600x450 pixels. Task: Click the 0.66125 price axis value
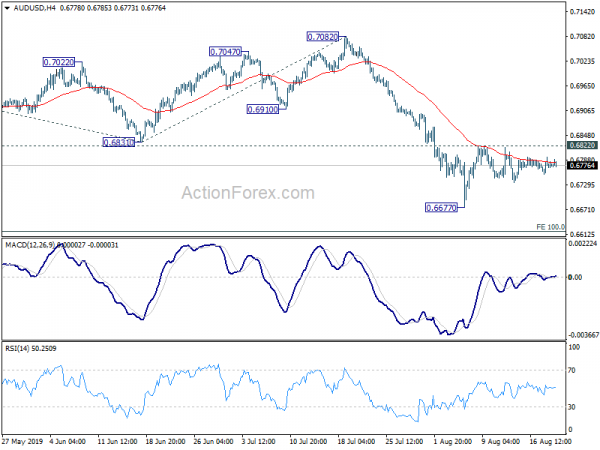582,234
